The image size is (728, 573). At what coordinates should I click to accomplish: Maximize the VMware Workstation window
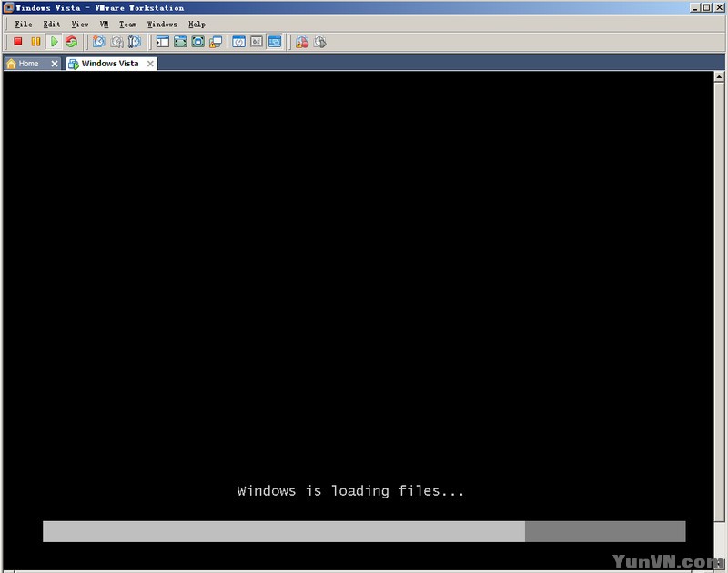(706, 7)
